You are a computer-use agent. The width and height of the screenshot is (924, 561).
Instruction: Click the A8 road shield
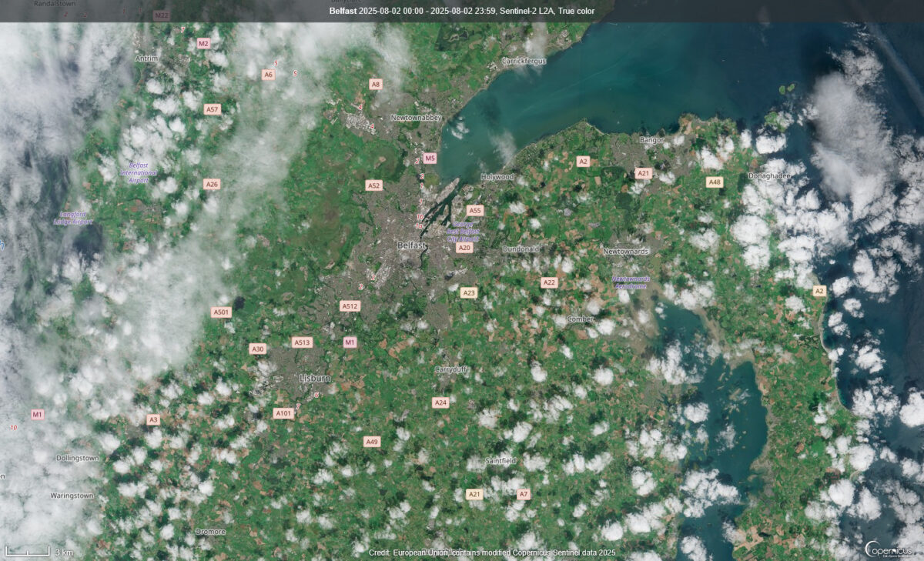375,84
